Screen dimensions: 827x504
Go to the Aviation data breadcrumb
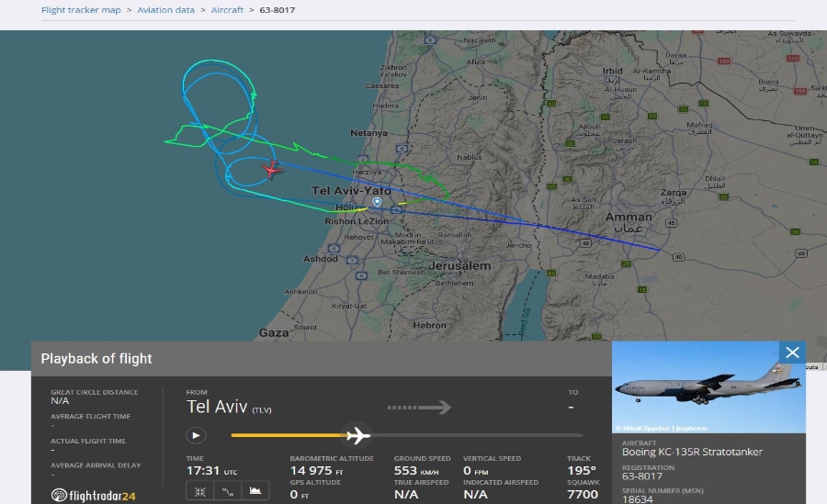pos(166,10)
